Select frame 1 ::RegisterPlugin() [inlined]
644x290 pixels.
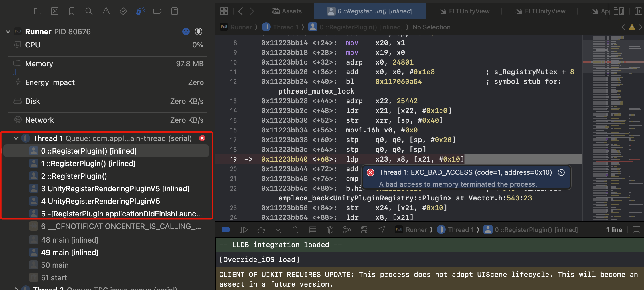(x=106, y=164)
